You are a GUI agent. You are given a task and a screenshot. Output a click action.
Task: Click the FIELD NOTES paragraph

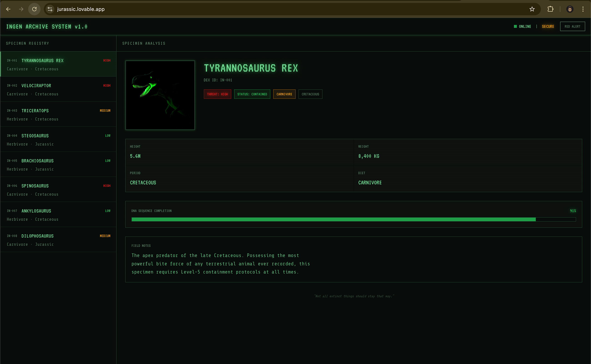click(x=220, y=264)
